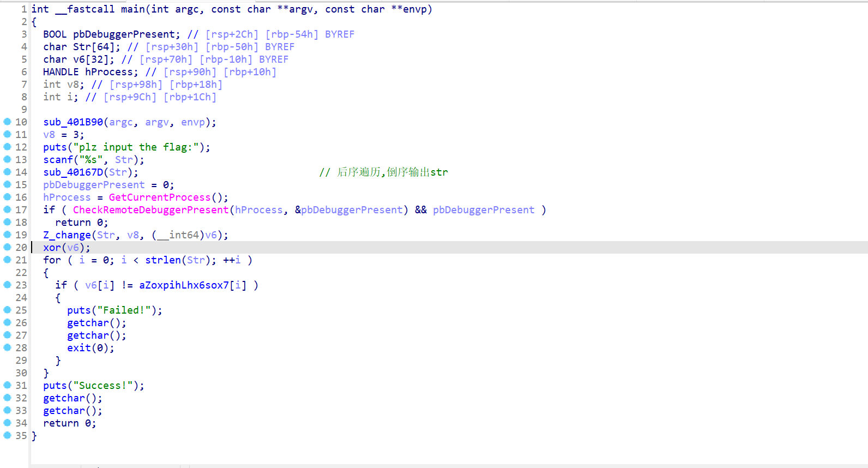868x468 pixels.
Task: Click [rsp+2Ch] stack offset comment
Action: (232, 34)
